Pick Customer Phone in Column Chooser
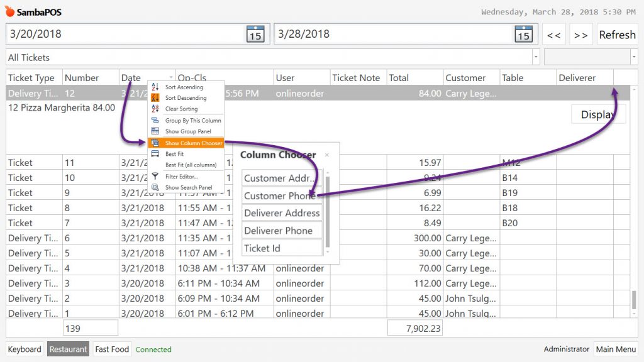 [282, 196]
